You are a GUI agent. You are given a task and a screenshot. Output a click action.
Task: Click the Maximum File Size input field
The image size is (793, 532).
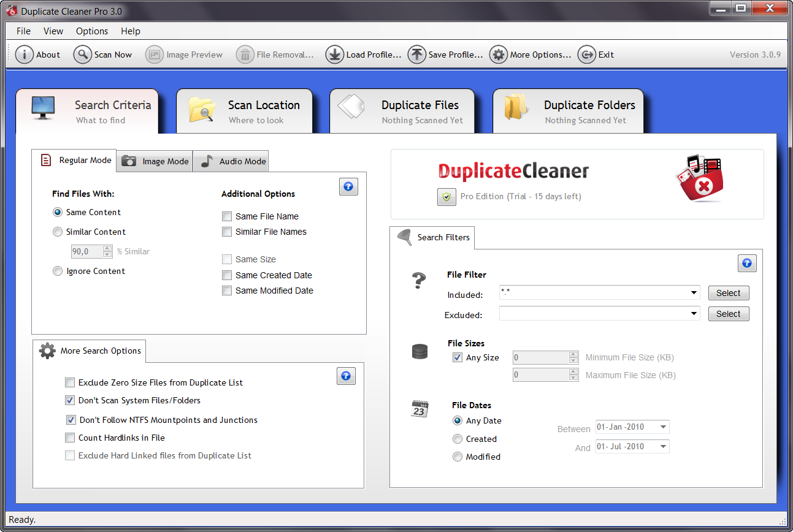541,374
